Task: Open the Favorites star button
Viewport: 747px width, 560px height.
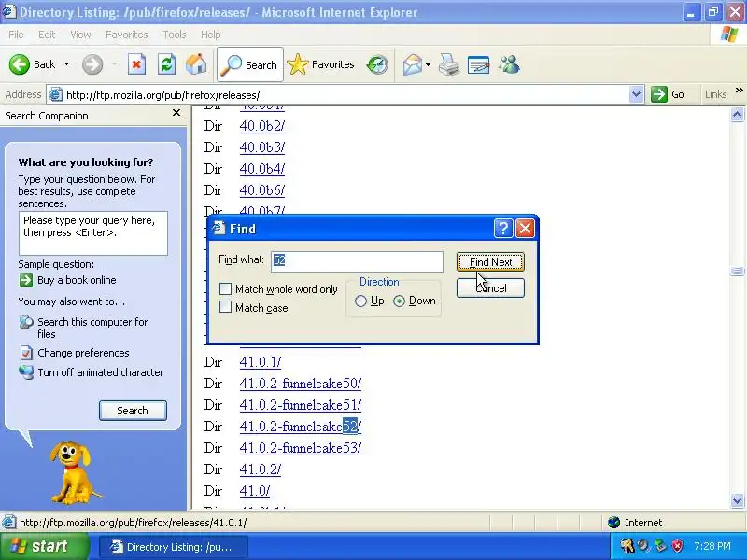Action: (x=321, y=64)
